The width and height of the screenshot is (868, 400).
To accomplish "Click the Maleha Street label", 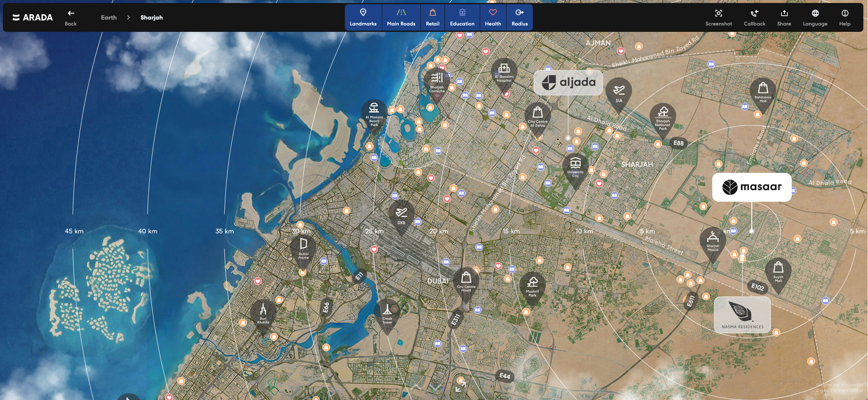I will (x=664, y=245).
